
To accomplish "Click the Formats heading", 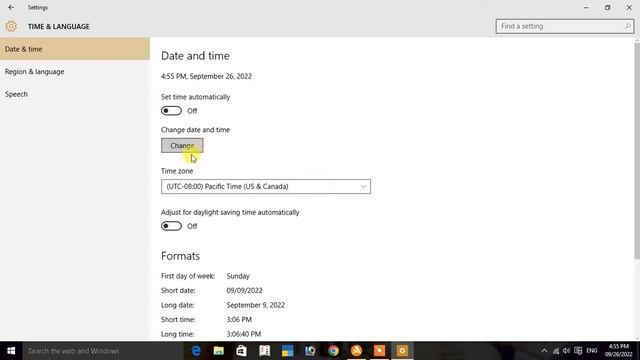I will pyautogui.click(x=180, y=256).
